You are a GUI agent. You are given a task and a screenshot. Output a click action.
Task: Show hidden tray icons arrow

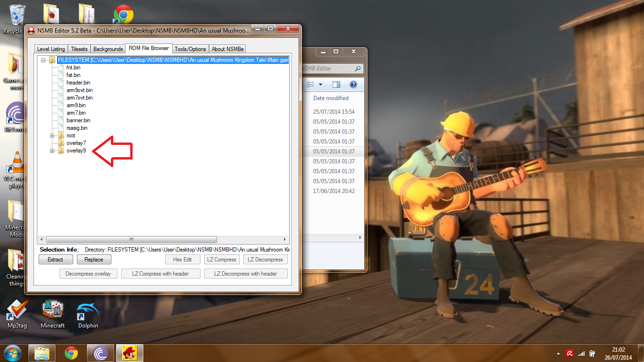559,353
